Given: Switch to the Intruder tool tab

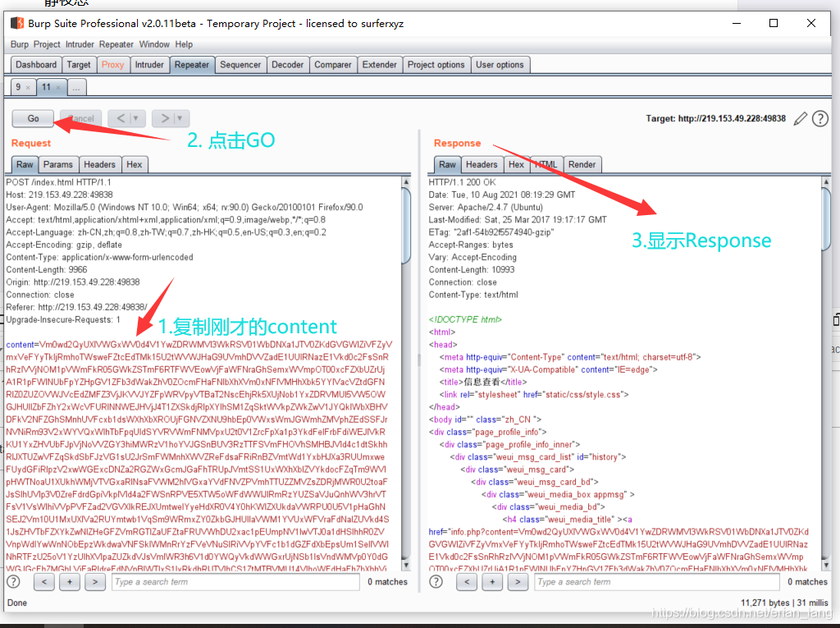Looking at the screenshot, I should (x=149, y=65).
